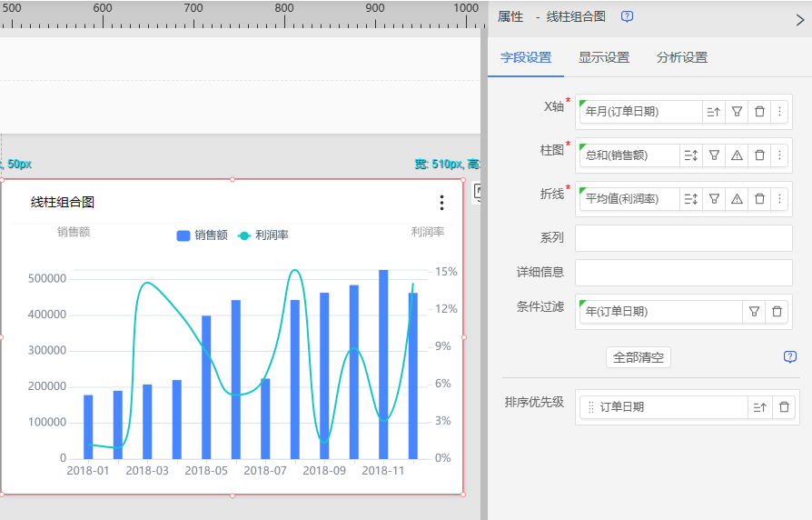Click the help icon next to 线柱组合图 title
This screenshot has height=520, width=812.
[627, 16]
